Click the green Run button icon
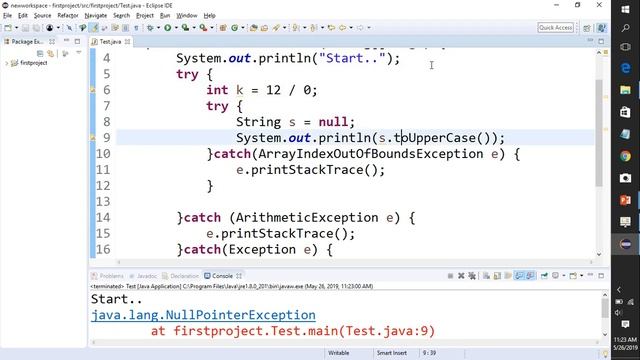The height and width of the screenshot is (360, 640). [168, 28]
